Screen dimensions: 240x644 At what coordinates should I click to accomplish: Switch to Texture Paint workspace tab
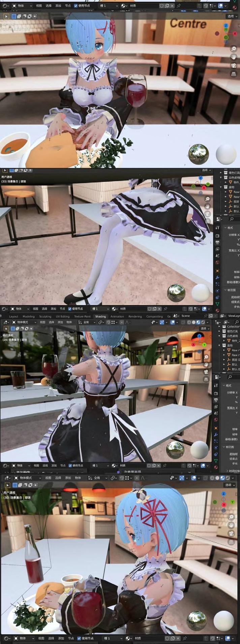[82, 316]
